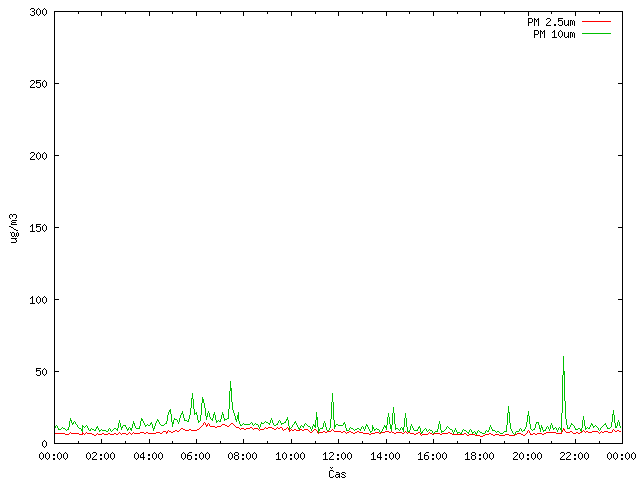The image size is (640, 480).
Task: Click the 100 y-axis value
Action: point(38,300)
